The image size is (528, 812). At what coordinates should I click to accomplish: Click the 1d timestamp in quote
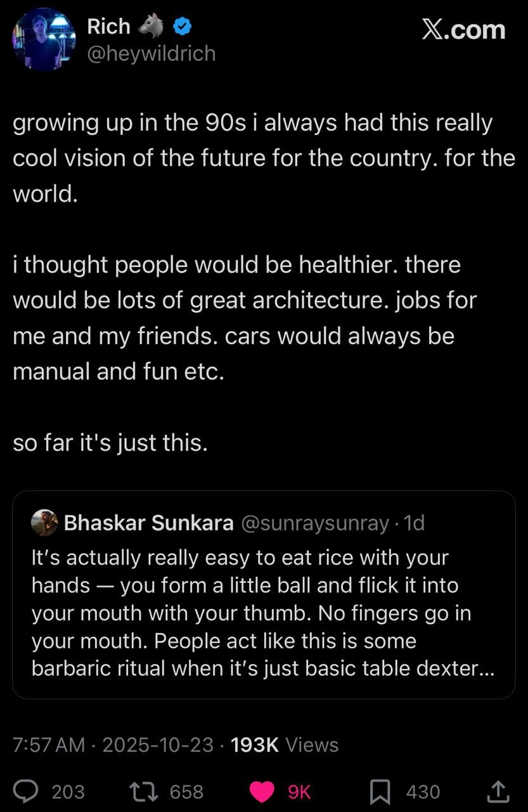point(414,523)
